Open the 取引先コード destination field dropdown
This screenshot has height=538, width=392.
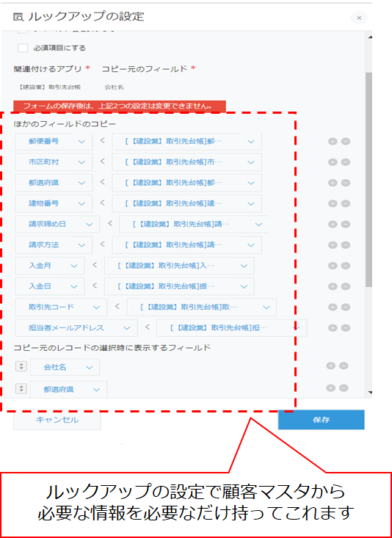coord(62,307)
